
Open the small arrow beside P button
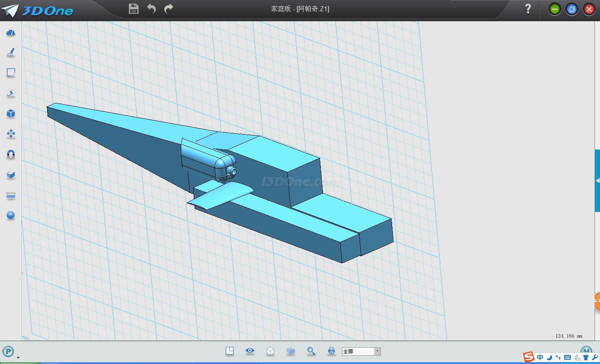coord(18,357)
